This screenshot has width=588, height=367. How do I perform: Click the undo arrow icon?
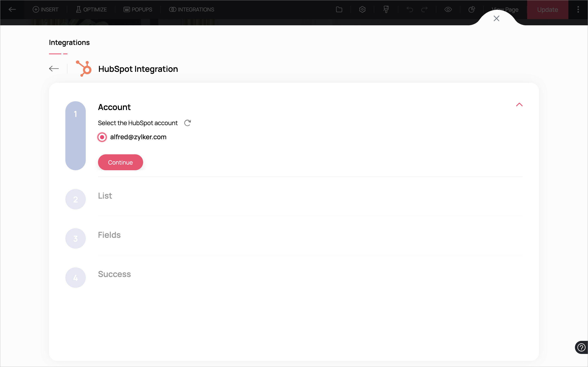point(410,9)
